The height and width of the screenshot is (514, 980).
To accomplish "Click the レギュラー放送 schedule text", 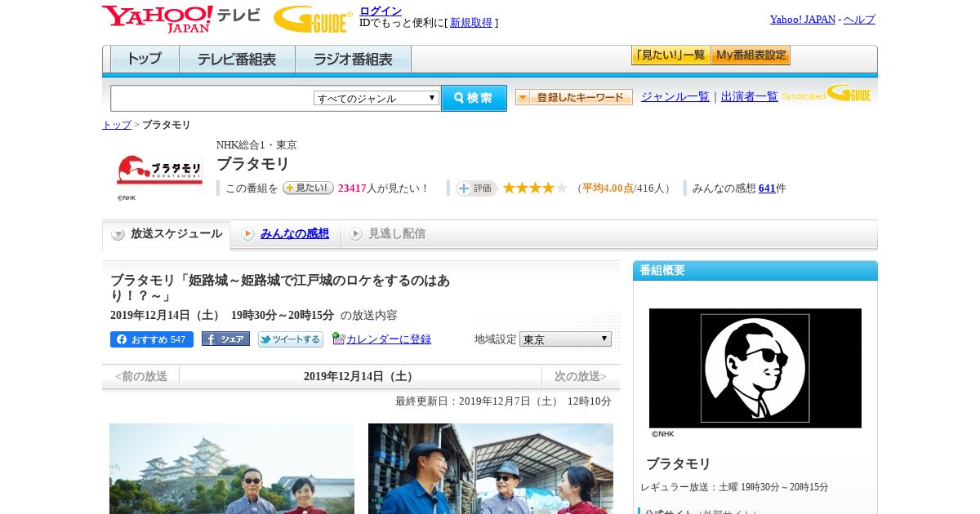I will point(734,487).
